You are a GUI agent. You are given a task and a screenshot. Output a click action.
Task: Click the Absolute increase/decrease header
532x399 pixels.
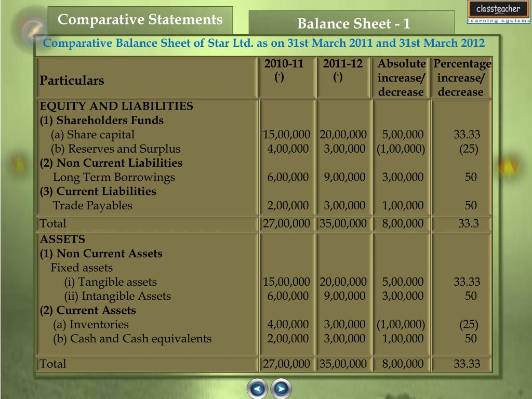point(401,78)
